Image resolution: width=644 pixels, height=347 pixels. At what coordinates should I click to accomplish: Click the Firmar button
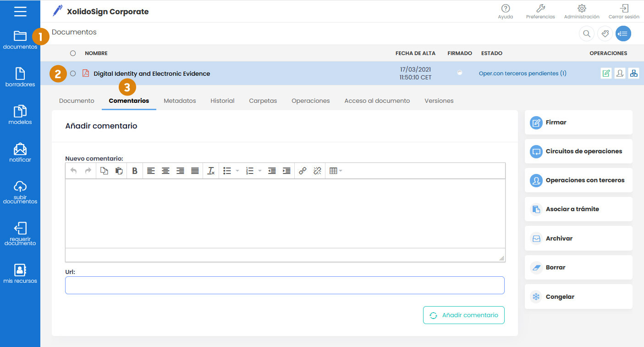pyautogui.click(x=578, y=123)
